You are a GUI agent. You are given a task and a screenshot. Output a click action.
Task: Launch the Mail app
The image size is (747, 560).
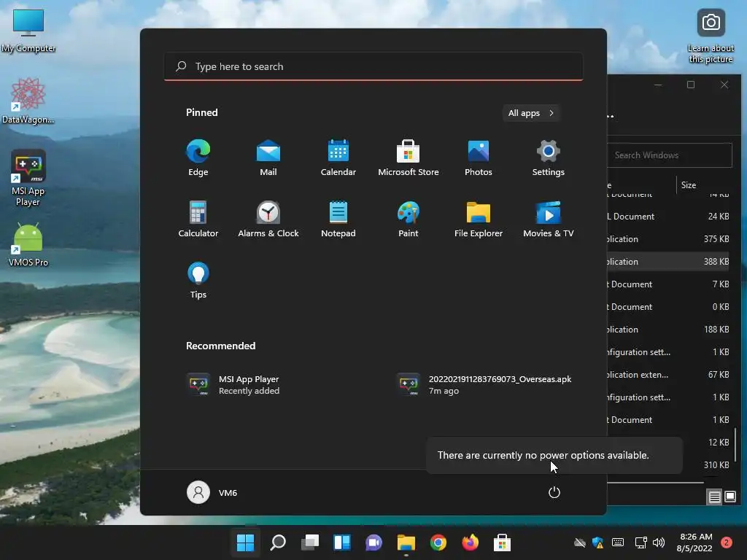click(268, 157)
